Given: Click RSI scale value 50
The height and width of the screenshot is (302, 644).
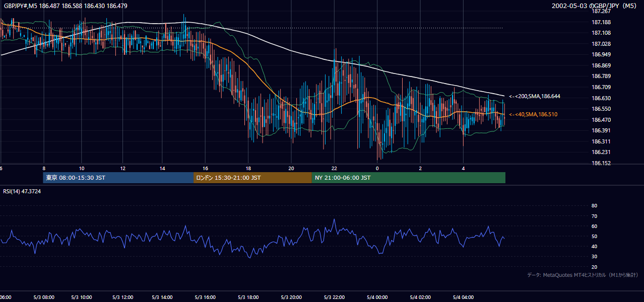Looking at the screenshot, I should (594, 236).
